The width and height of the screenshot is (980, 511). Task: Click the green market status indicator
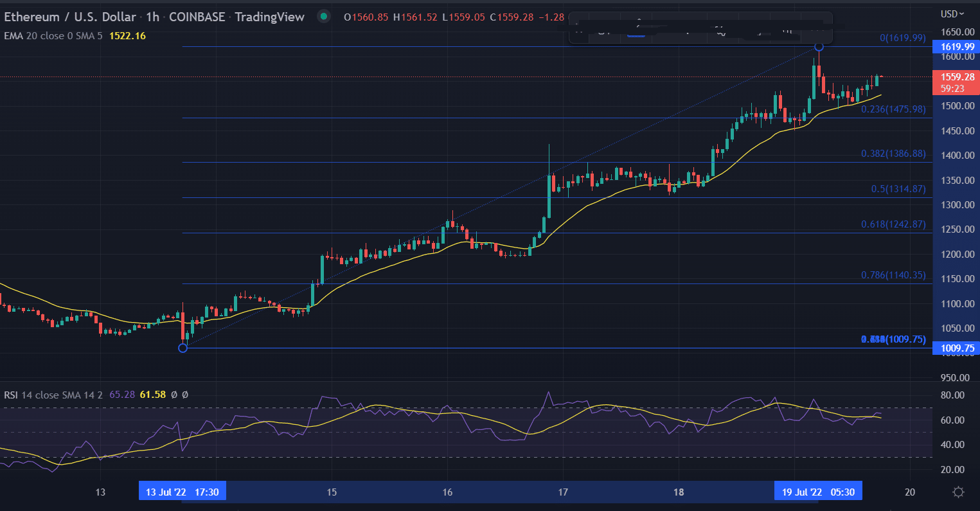tap(325, 17)
